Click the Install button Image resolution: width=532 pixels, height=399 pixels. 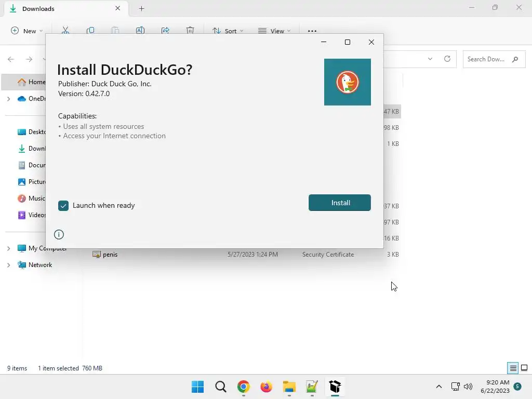[340, 203]
